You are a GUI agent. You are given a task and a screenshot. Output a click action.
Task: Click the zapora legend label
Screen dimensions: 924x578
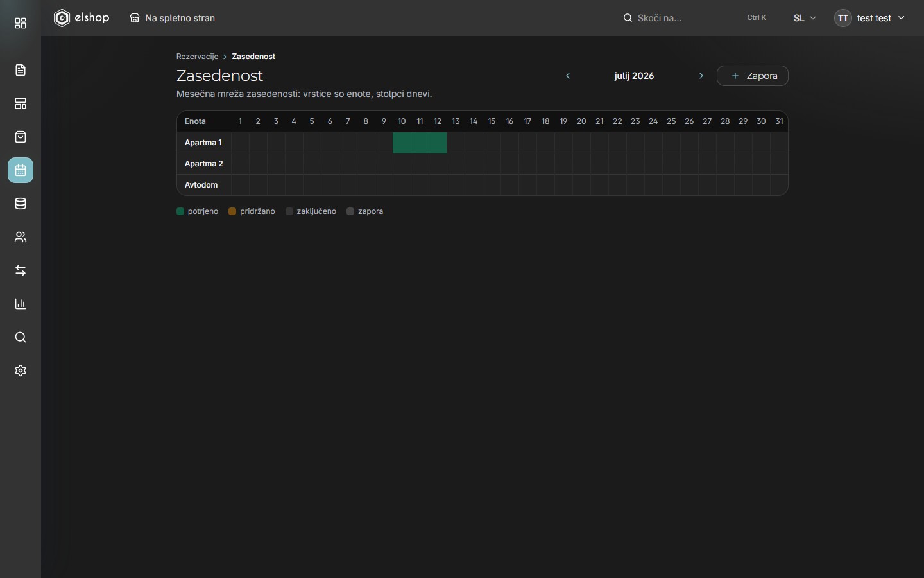click(370, 211)
